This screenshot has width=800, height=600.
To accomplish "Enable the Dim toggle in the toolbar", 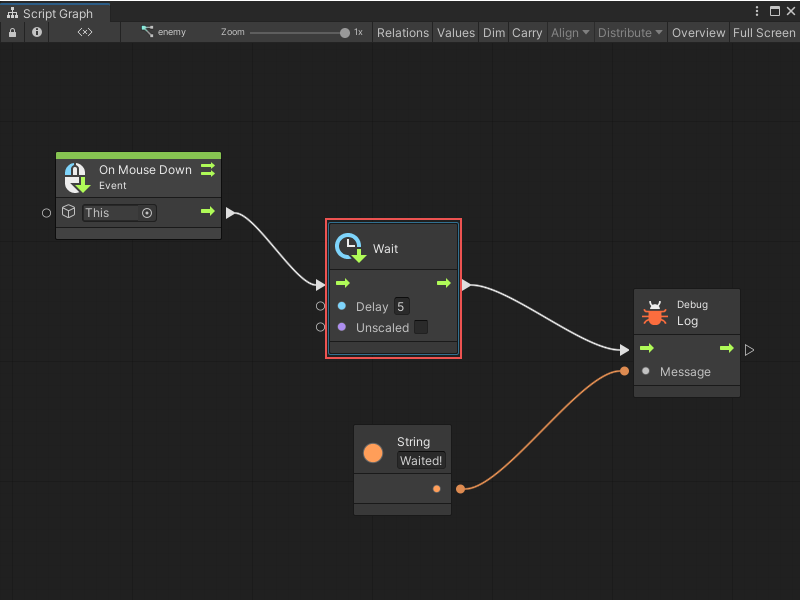I will point(493,32).
